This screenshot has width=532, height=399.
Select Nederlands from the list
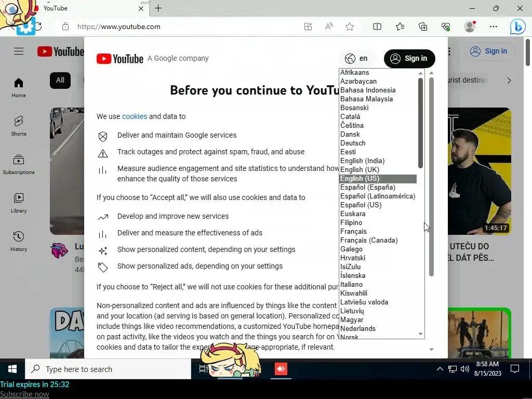pyautogui.click(x=358, y=328)
